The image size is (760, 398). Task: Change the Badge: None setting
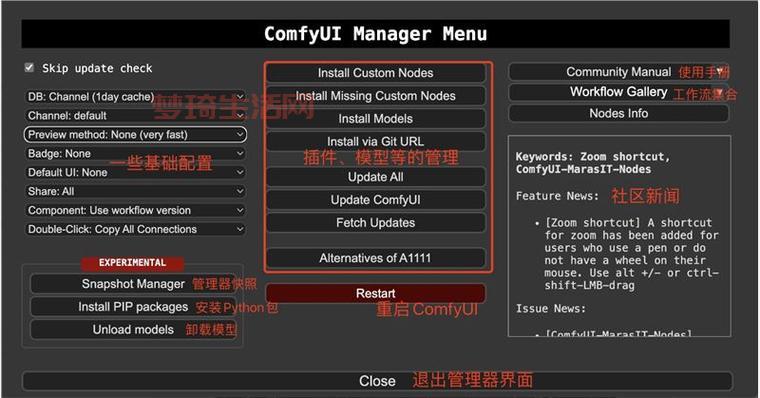[x=135, y=153]
